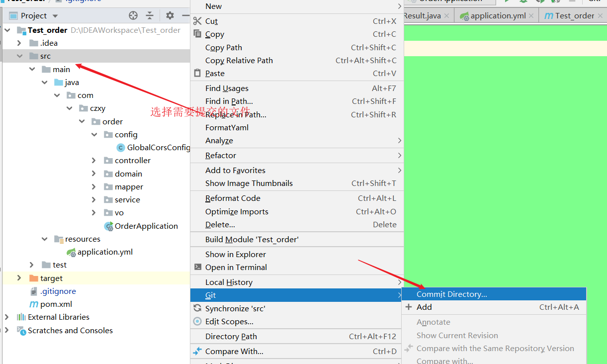This screenshot has height=364, width=607.
Task: Select OrderApplication in project tree
Action: point(146,226)
